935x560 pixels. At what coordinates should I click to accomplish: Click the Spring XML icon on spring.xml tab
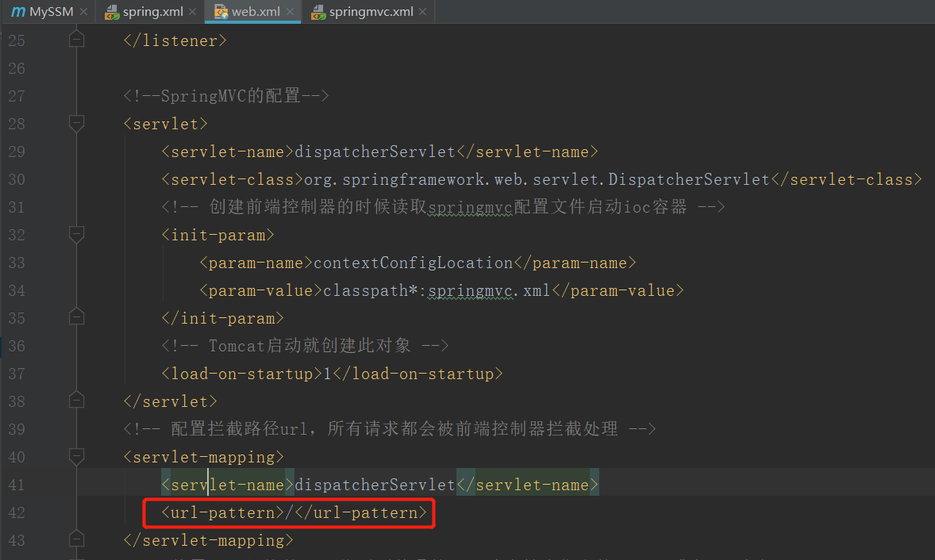(x=112, y=12)
